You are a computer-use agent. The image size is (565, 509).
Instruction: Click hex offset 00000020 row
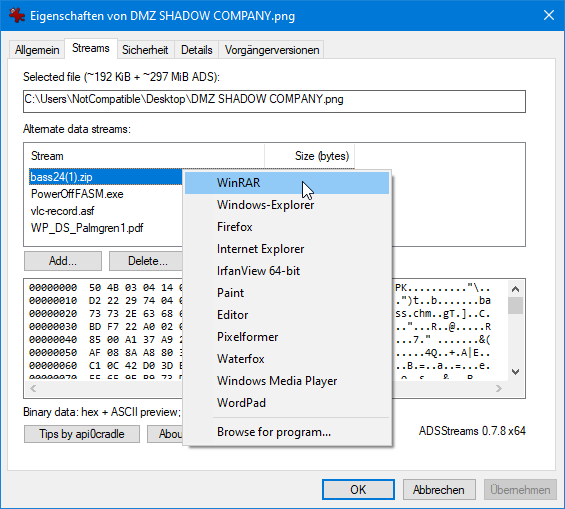pyautogui.click(x=53, y=313)
